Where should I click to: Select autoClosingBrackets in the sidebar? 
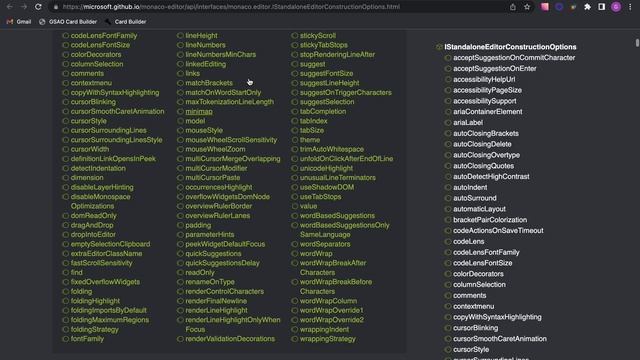486,133
